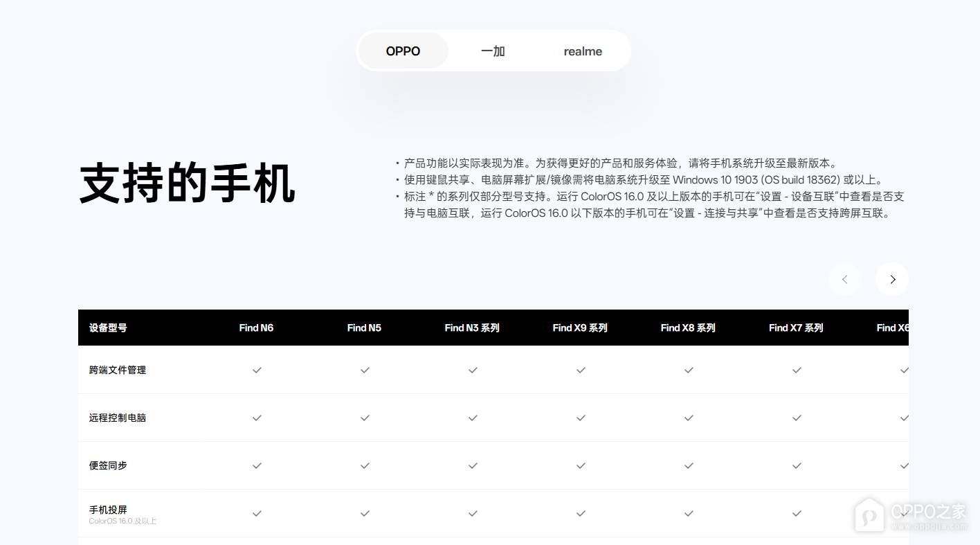Click the Find X7 系列 column header
Image resolution: width=980 pixels, height=545 pixels.
tap(796, 328)
